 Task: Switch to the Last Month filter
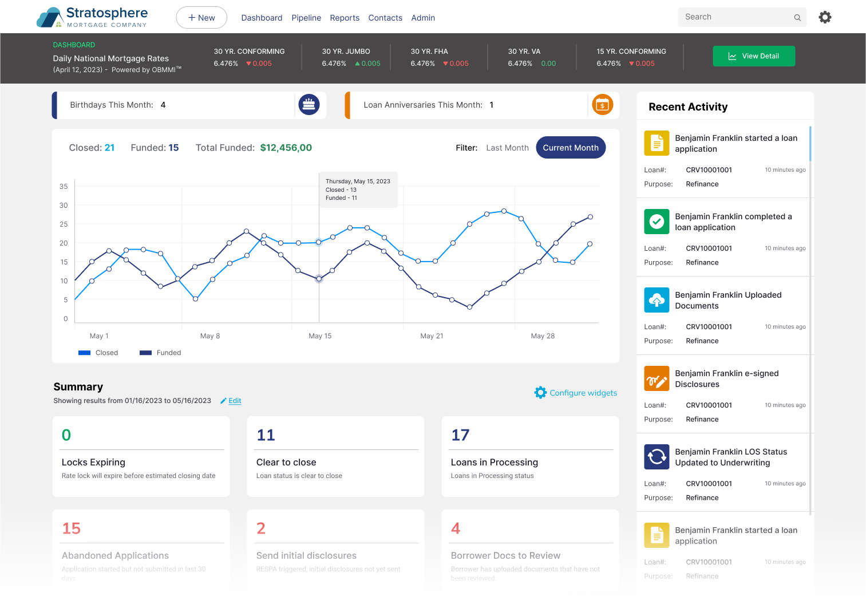[x=507, y=147]
